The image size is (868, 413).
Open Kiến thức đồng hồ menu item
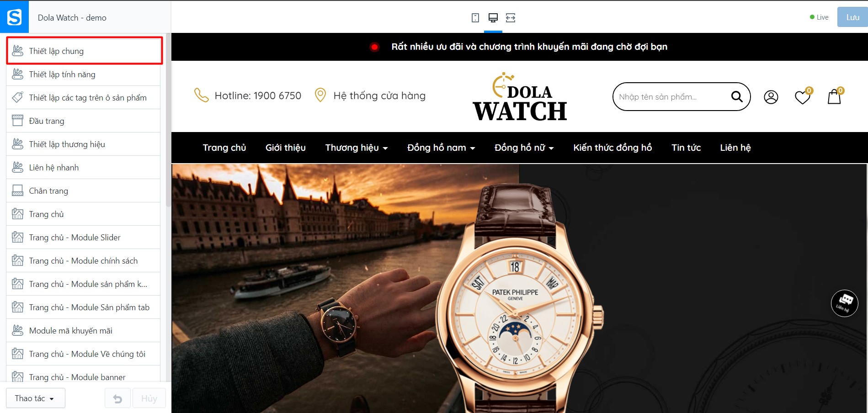point(612,148)
